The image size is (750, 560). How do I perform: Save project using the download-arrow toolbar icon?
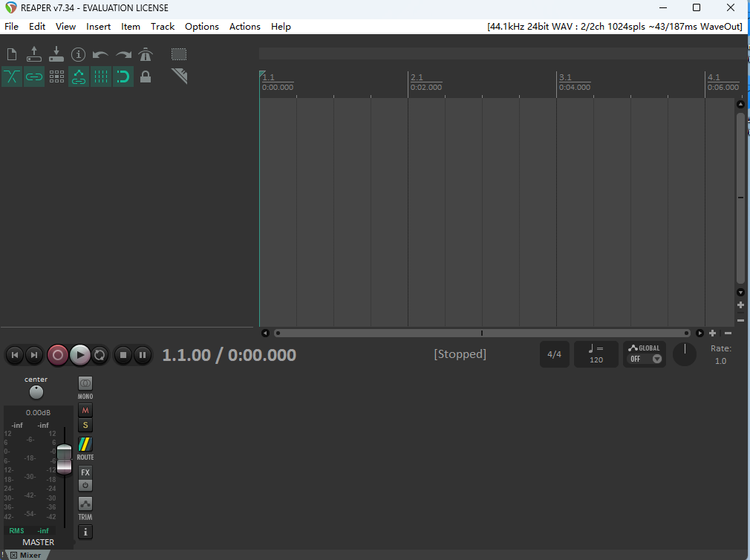56,54
